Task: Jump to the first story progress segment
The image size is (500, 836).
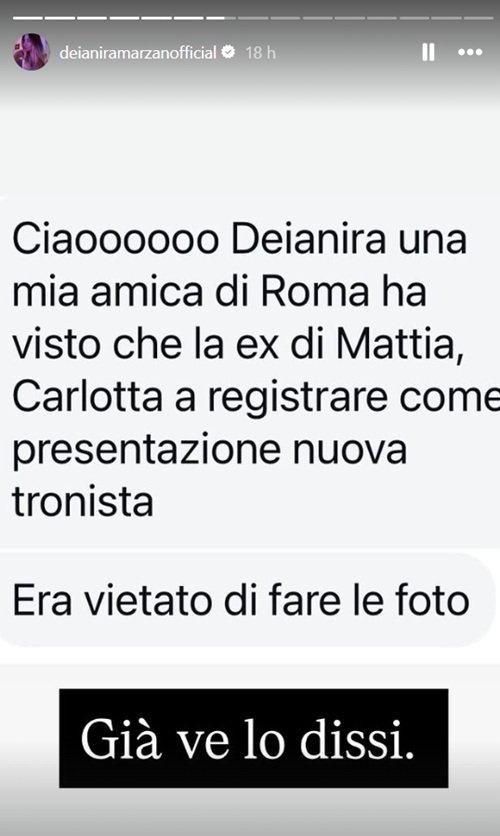Action: point(28,18)
